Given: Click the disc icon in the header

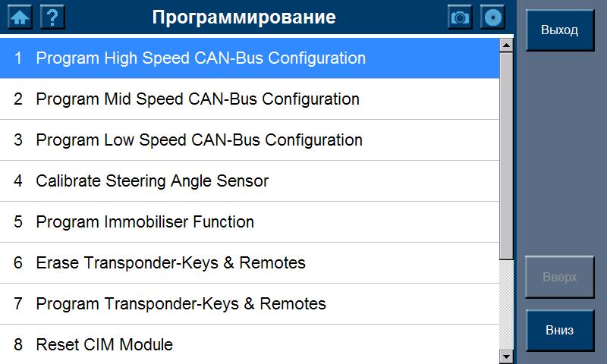Looking at the screenshot, I should pos(492,17).
